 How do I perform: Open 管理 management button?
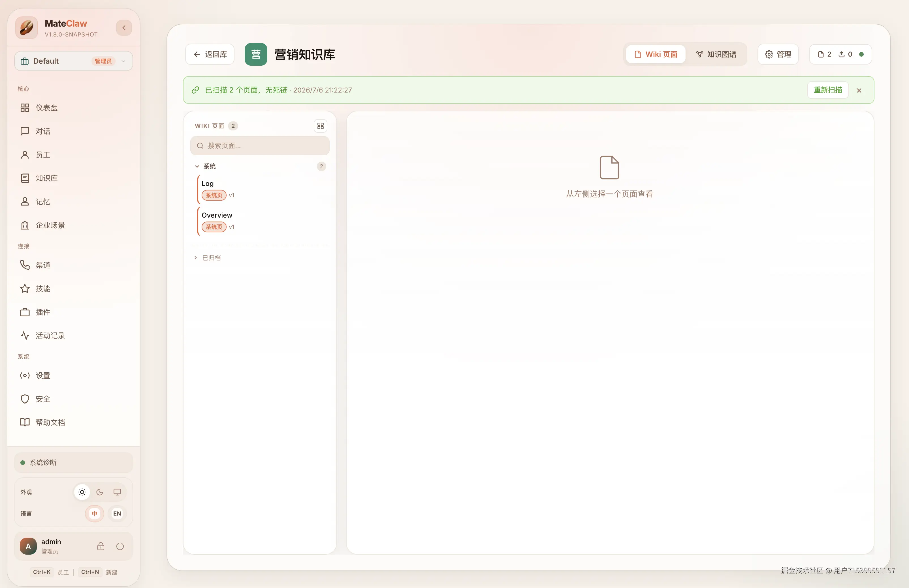pos(778,54)
